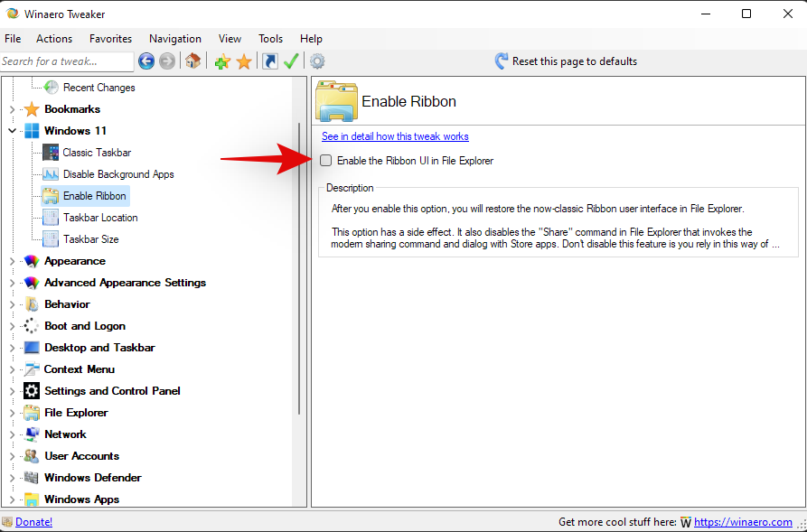This screenshot has width=807, height=532.
Task: Expand the File Explorer category
Action: coord(12,413)
